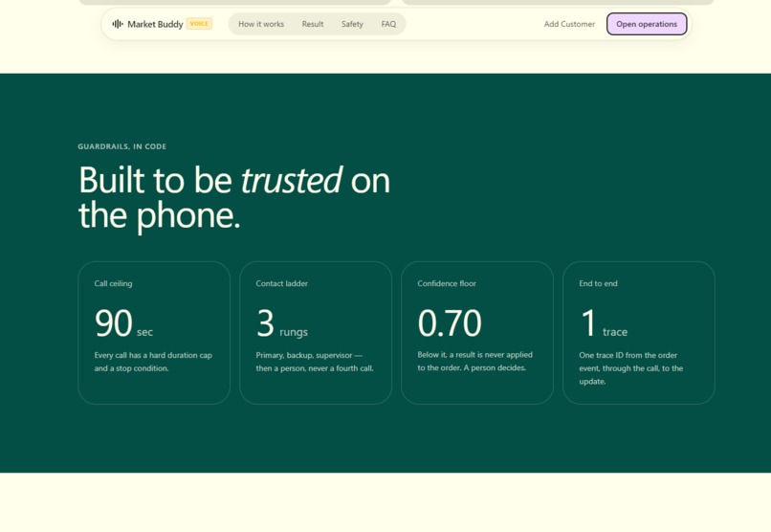
Task: Click the Add Customer link
Action: click(569, 24)
